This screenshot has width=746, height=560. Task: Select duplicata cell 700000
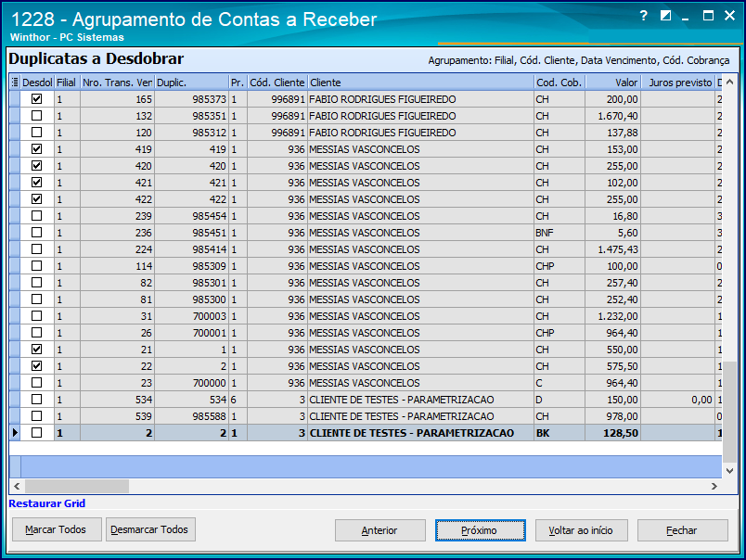point(192,383)
